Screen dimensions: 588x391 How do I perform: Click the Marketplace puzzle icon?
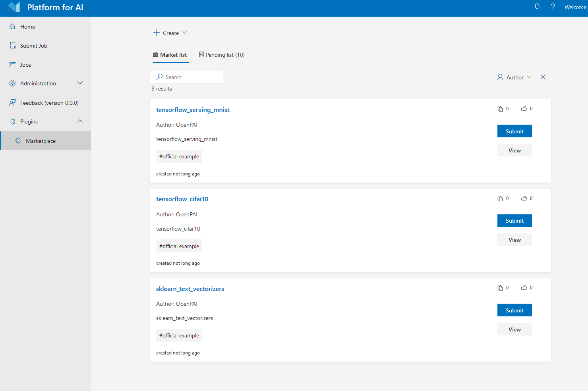[18, 141]
